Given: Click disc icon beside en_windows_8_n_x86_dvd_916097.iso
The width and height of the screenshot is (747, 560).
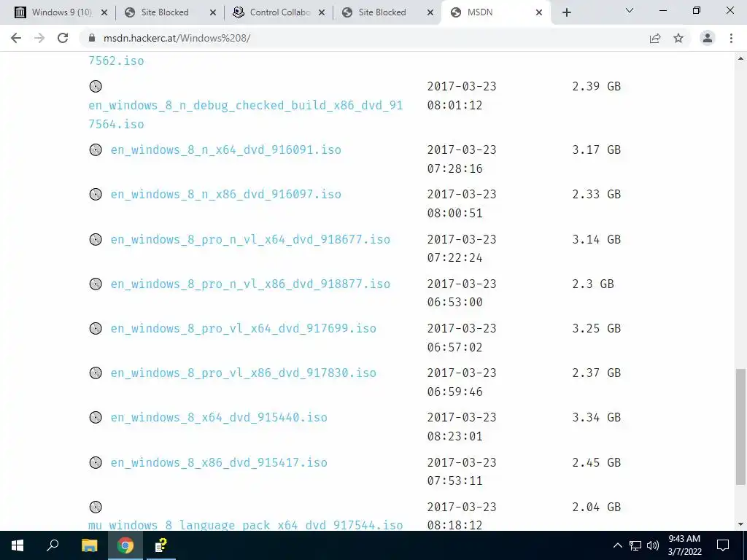Looking at the screenshot, I should (96, 194).
